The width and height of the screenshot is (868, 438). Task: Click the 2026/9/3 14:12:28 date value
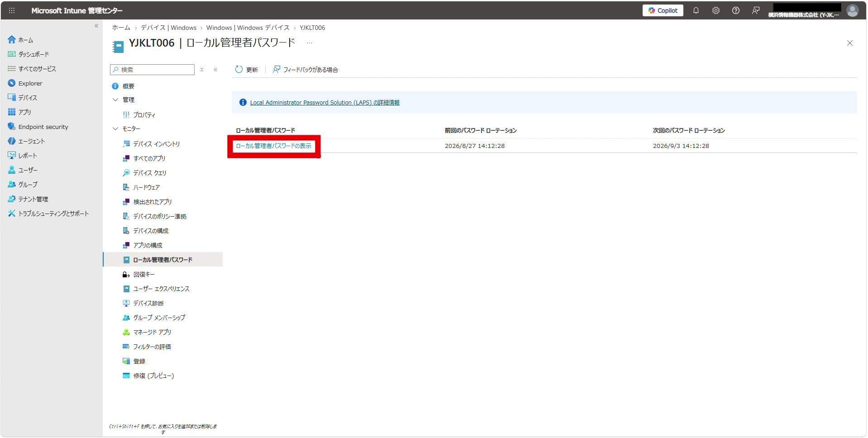point(681,146)
